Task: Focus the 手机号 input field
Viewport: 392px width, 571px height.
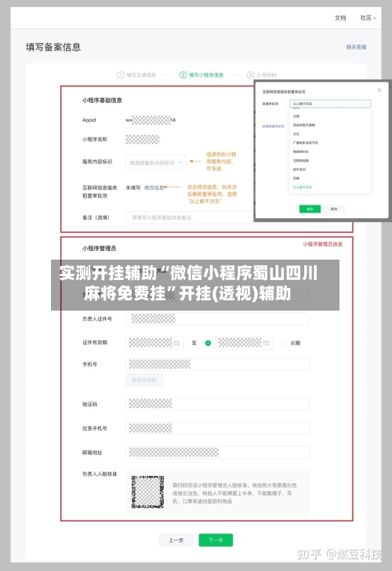Action: pyautogui.click(x=217, y=364)
